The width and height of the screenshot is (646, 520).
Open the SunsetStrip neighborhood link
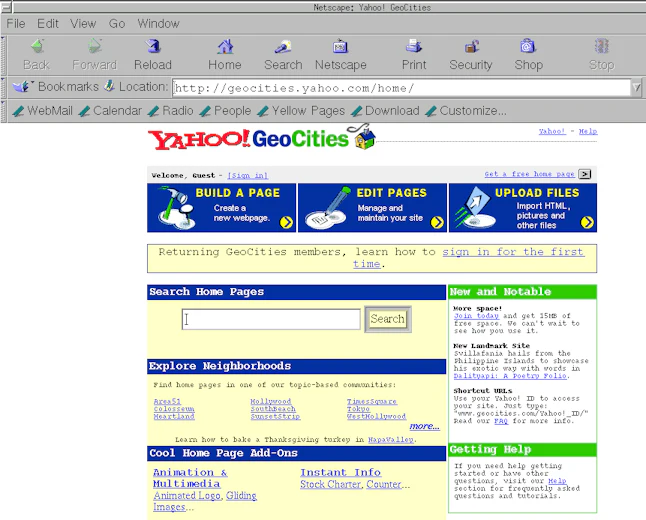click(x=275, y=417)
